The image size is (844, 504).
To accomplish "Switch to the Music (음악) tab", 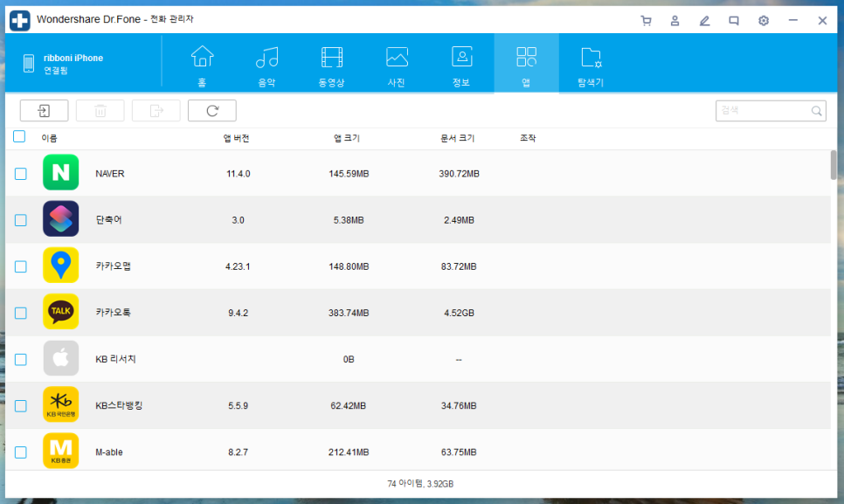I will click(x=267, y=66).
